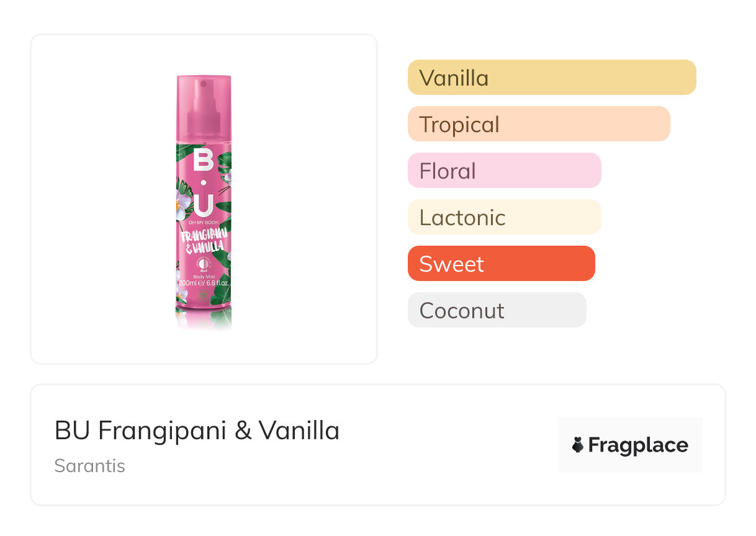Click the 200ml 6.8 fl.oz. volume text
The height and width of the screenshot is (536, 756).
point(204,284)
